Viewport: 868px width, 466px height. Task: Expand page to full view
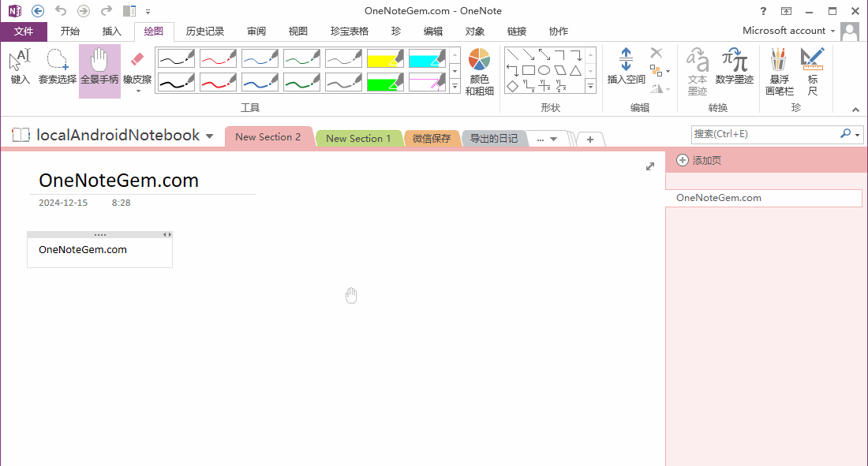point(650,166)
